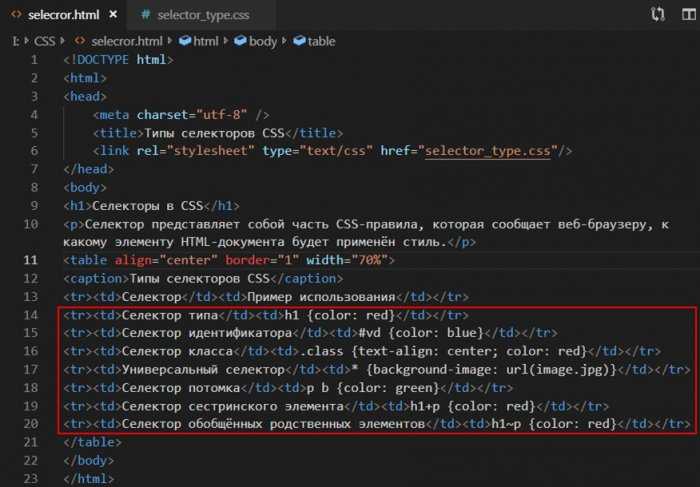700x487 pixels.
Task: Click line number 1 in gutter
Action: (x=34, y=59)
